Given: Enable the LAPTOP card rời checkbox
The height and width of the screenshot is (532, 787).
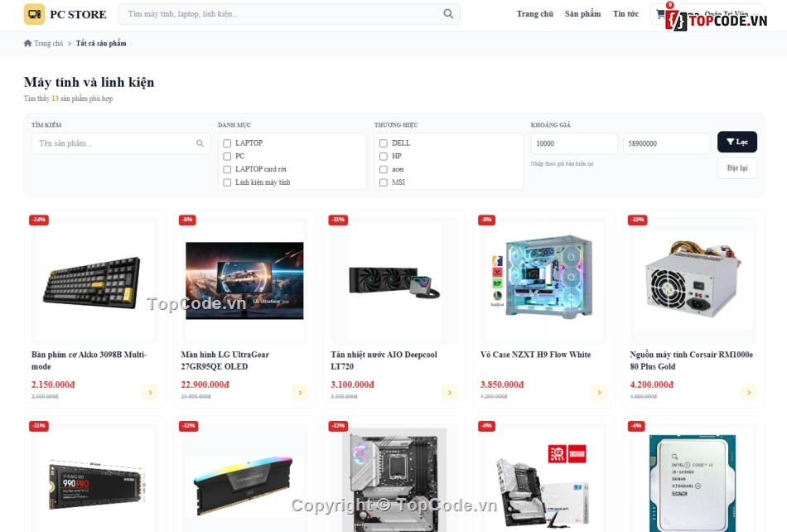Looking at the screenshot, I should tap(227, 170).
